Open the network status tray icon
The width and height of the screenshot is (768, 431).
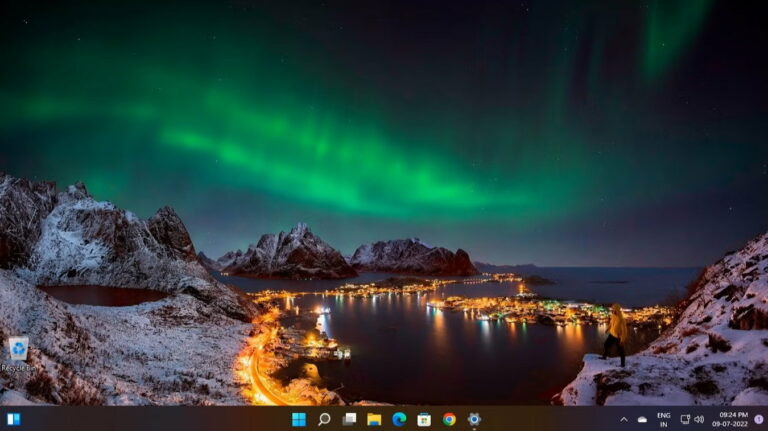(x=685, y=419)
